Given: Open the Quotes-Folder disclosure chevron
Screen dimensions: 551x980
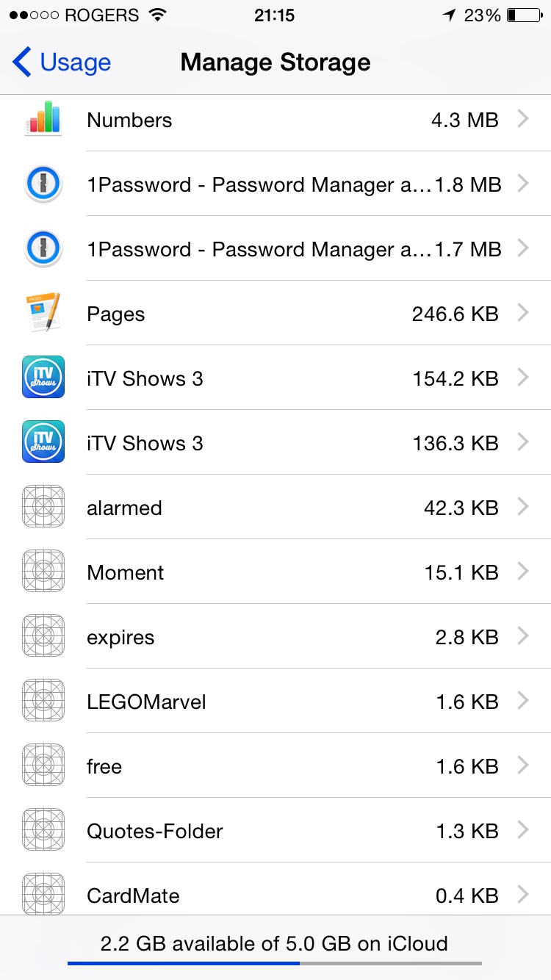Looking at the screenshot, I should 522,830.
